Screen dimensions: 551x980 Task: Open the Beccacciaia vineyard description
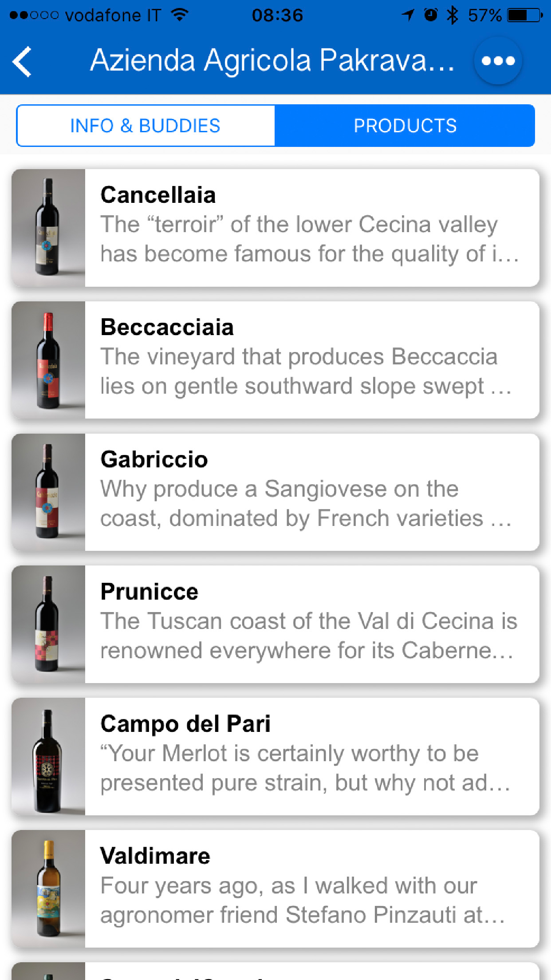305,371
